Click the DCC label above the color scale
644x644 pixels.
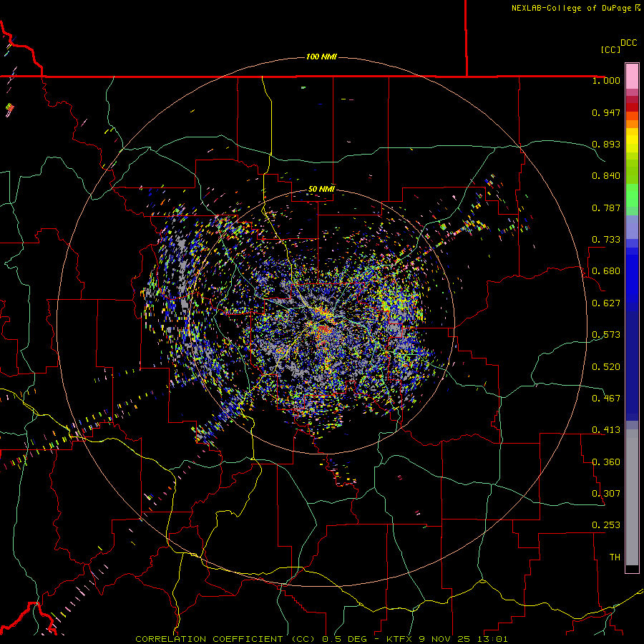tap(628, 43)
